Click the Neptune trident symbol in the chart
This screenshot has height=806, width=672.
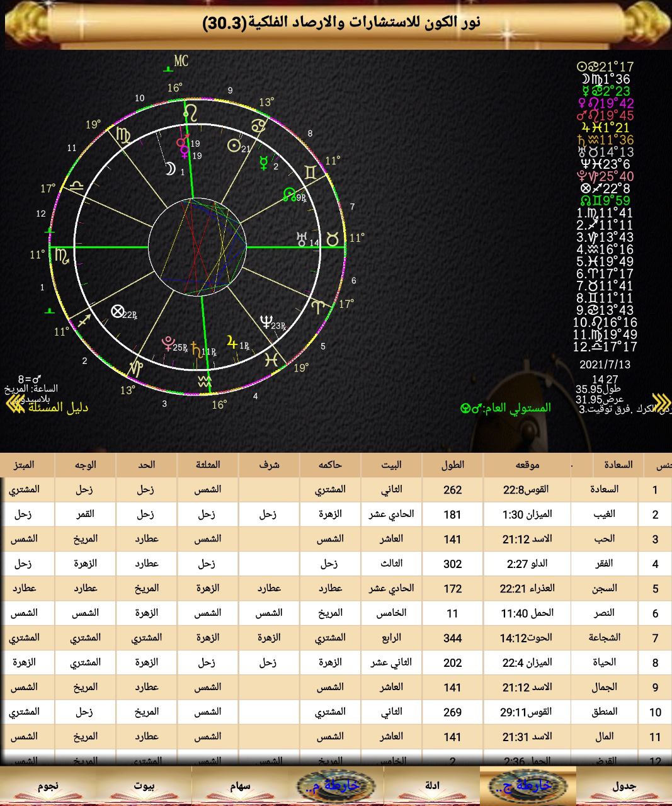click(266, 322)
